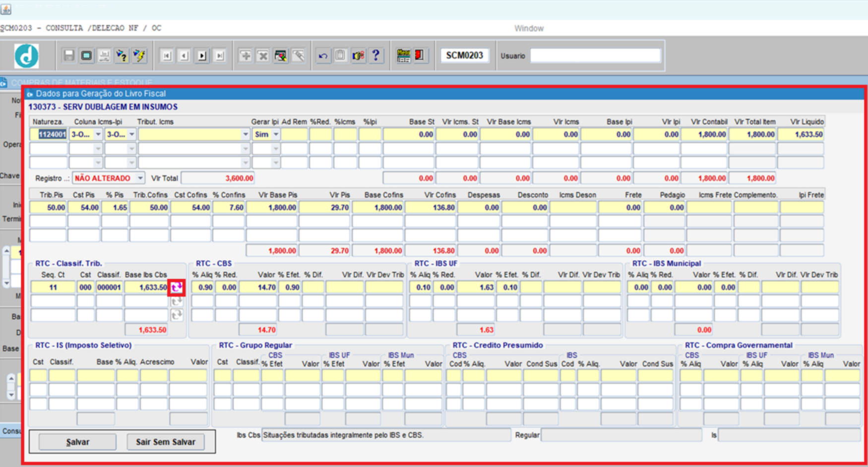868x467 pixels.
Task: Open the Window menu
Action: 529,28
